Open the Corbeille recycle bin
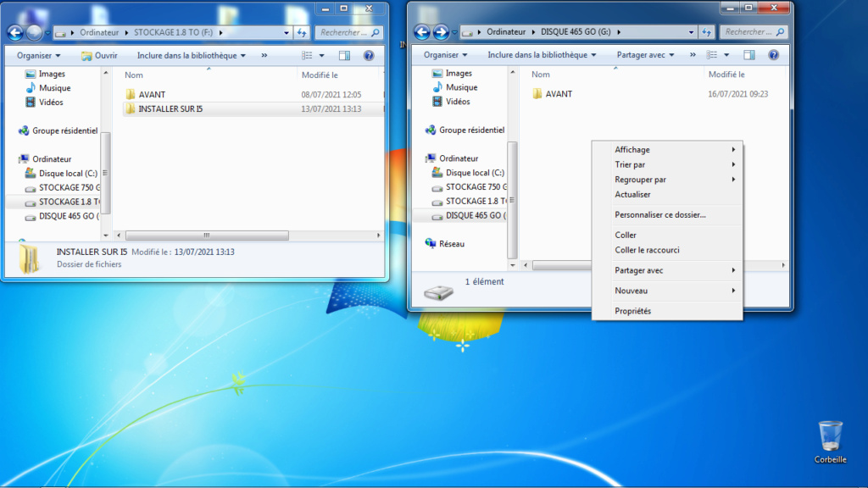 [x=831, y=441]
